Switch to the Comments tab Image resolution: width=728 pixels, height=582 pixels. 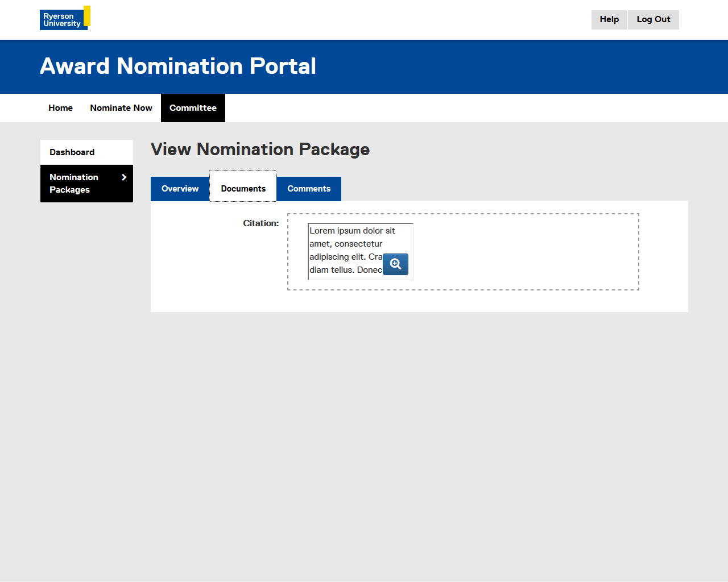pyautogui.click(x=309, y=189)
